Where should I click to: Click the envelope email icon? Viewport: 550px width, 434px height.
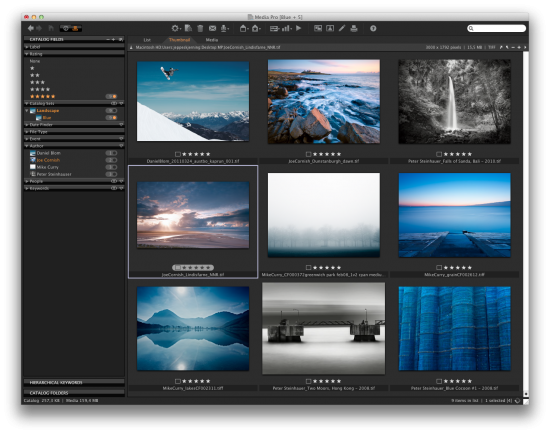click(213, 28)
